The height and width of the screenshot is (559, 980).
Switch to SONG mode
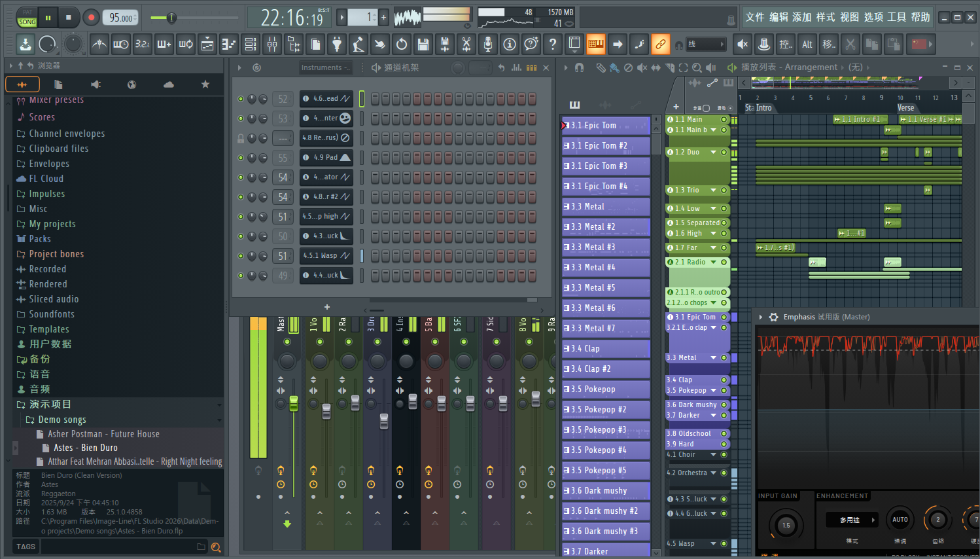[27, 22]
